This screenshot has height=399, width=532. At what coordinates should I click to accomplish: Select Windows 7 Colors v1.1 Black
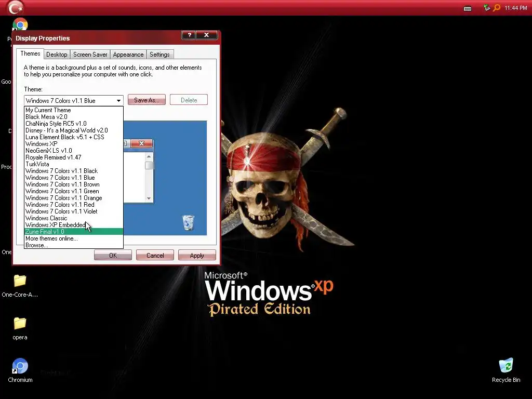[74, 171]
